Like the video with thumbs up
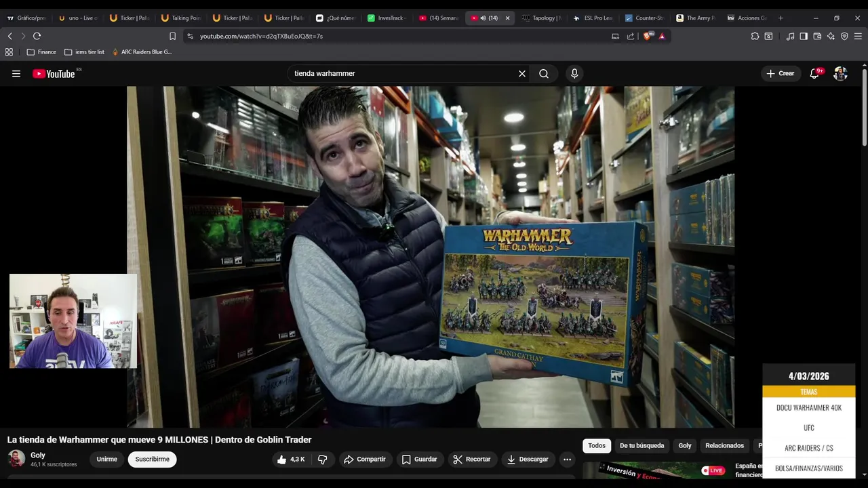 point(290,460)
